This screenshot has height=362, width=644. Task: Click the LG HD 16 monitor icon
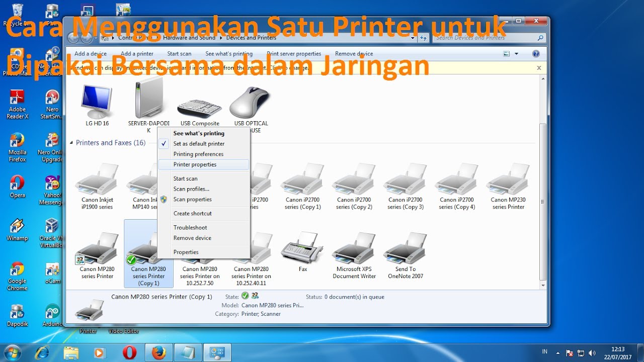coord(97,103)
